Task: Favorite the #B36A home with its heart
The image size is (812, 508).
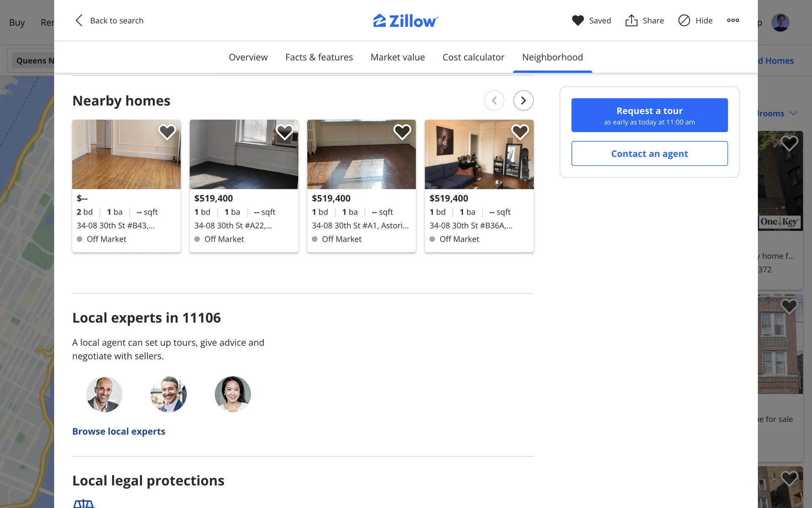Action: click(520, 132)
